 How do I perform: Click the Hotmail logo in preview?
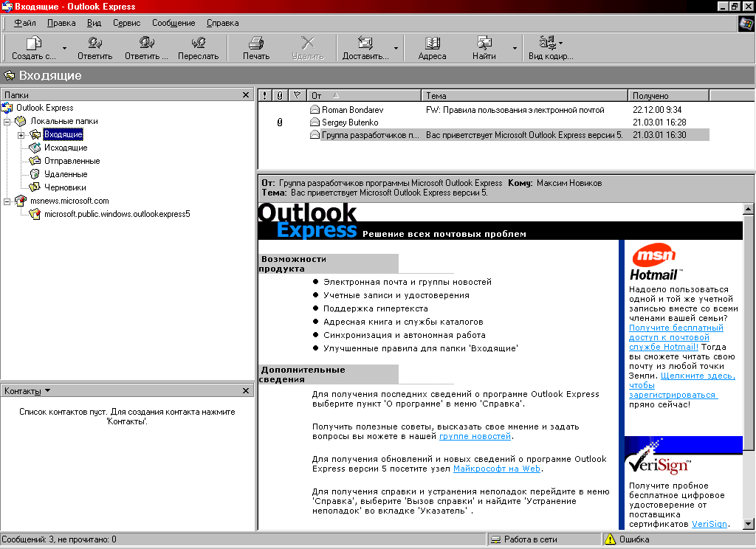[x=654, y=262]
